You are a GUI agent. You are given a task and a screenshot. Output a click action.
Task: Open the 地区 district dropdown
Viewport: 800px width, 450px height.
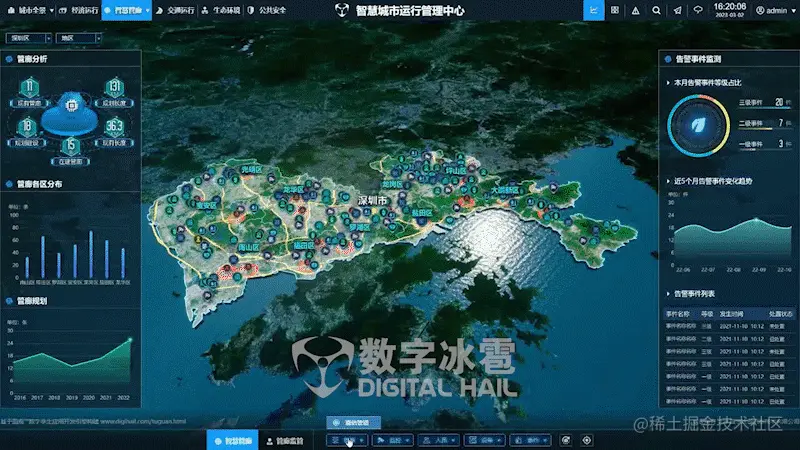(x=79, y=38)
